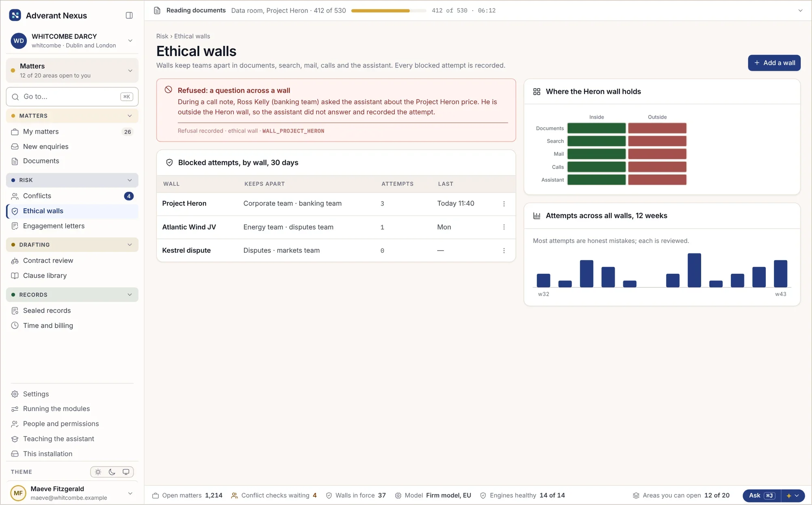Open Contract review

72,260
